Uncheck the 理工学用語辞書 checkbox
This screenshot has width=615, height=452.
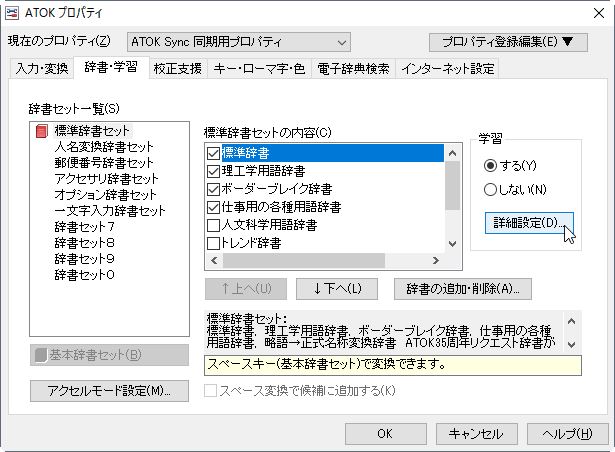pyautogui.click(x=213, y=171)
